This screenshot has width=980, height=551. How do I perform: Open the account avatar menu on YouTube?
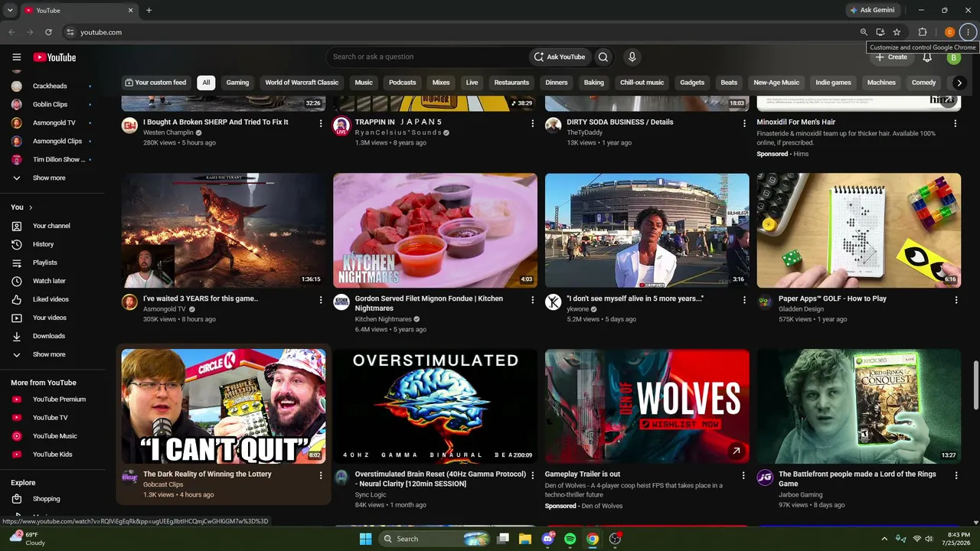[953, 57]
